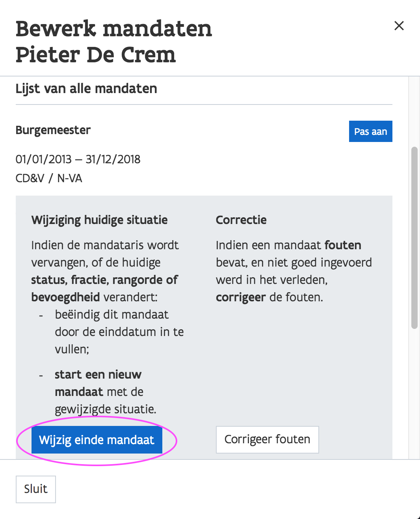Click the vertical scrollbar thumb
This screenshot has height=519, width=420.
[x=414, y=237]
